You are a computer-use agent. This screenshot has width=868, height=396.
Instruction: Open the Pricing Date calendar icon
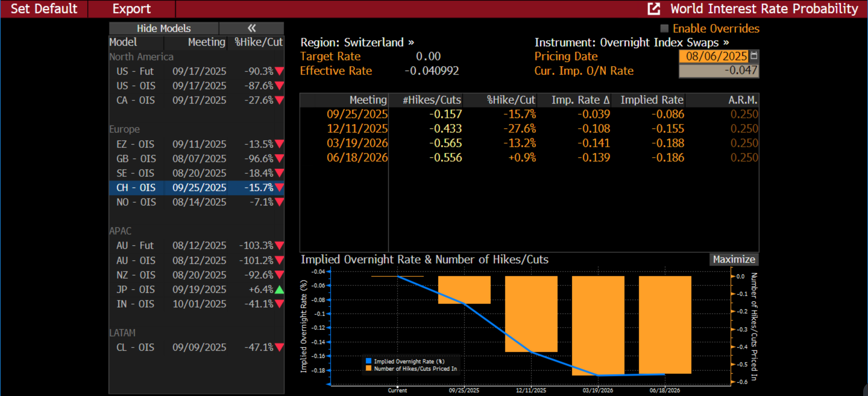tap(754, 56)
